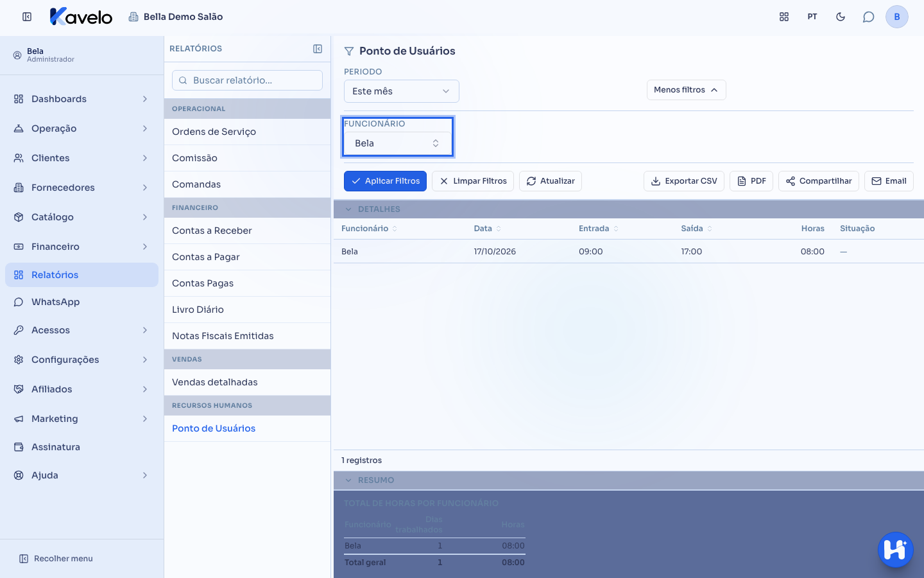This screenshot has height=578, width=924.
Task: Click Aplicar Filtros button
Action: tap(385, 181)
